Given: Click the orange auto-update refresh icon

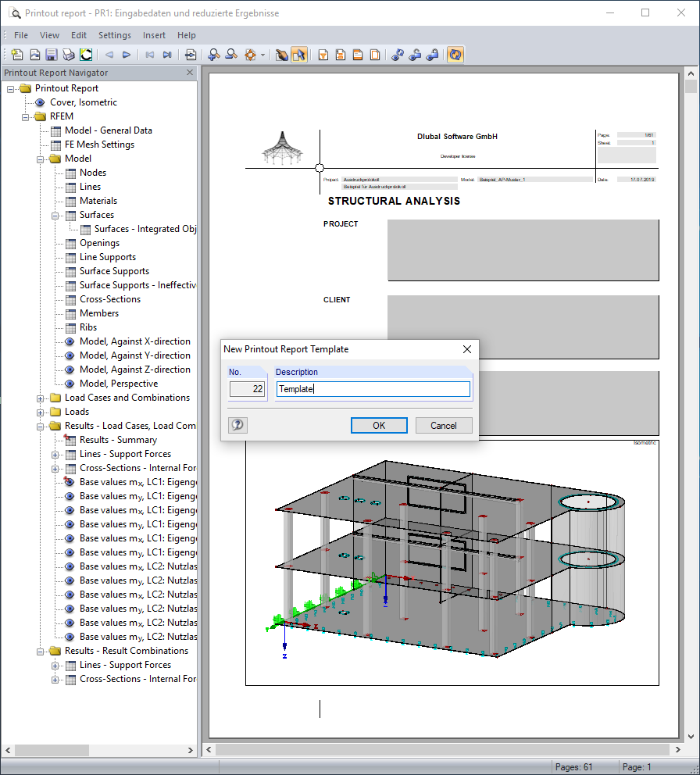Looking at the screenshot, I should click(455, 55).
